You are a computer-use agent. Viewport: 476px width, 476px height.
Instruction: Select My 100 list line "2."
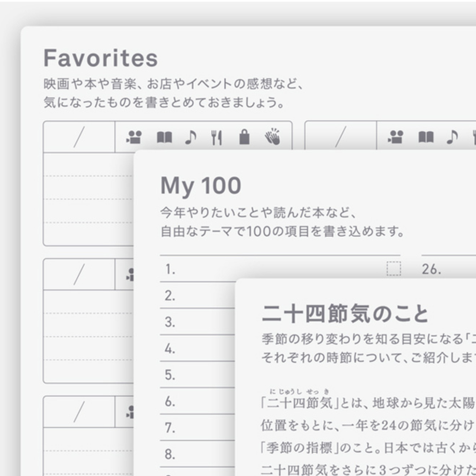(x=197, y=295)
